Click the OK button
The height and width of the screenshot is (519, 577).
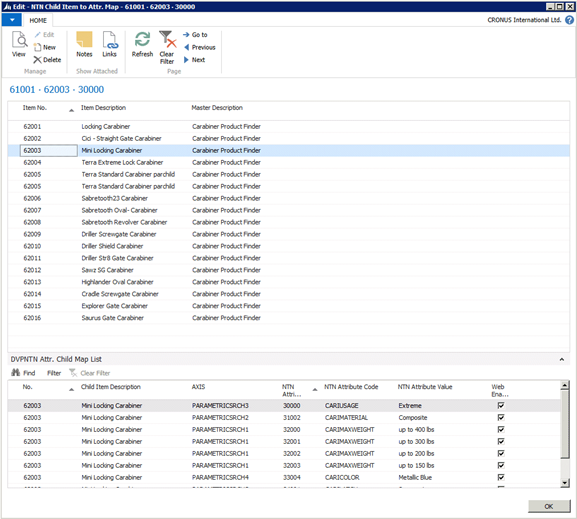(x=549, y=506)
